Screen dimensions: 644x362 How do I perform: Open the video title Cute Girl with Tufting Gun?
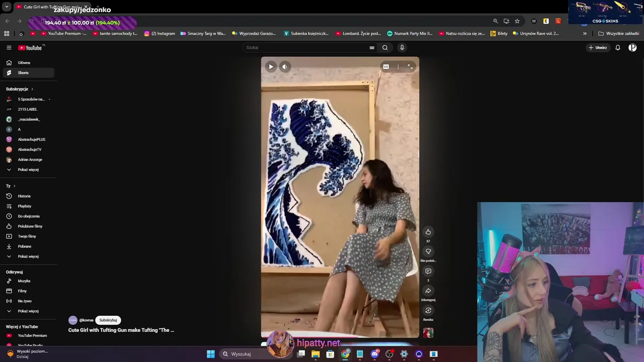click(x=121, y=330)
